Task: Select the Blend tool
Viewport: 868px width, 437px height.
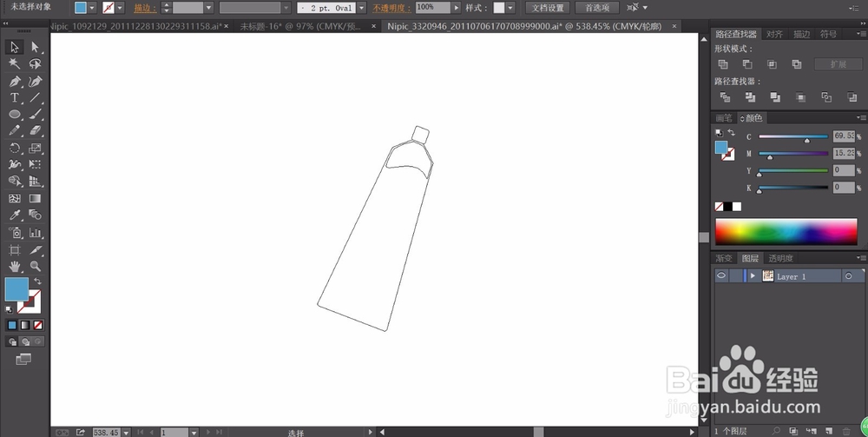Action: (x=35, y=215)
